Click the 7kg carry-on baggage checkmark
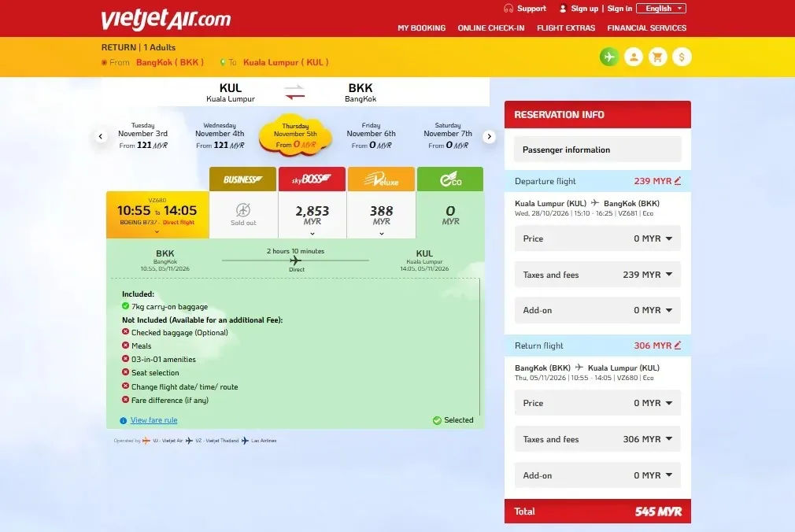The height and width of the screenshot is (532, 795). (125, 306)
